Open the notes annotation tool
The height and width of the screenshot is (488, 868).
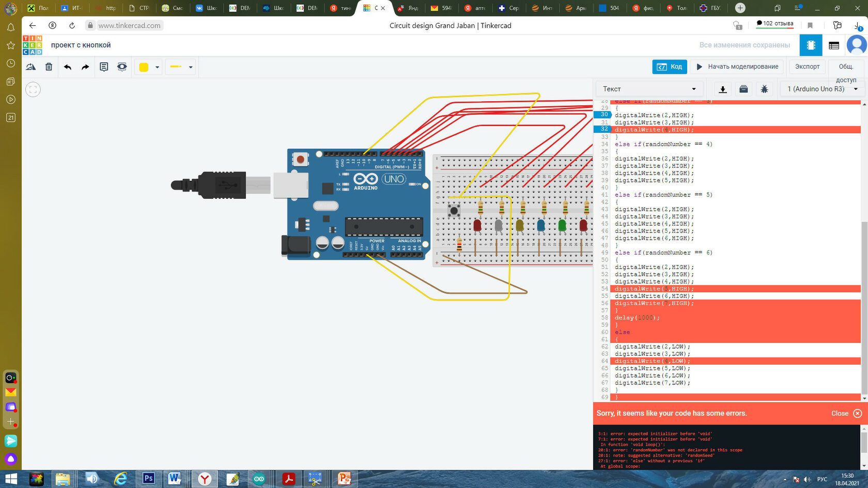pyautogui.click(x=104, y=67)
